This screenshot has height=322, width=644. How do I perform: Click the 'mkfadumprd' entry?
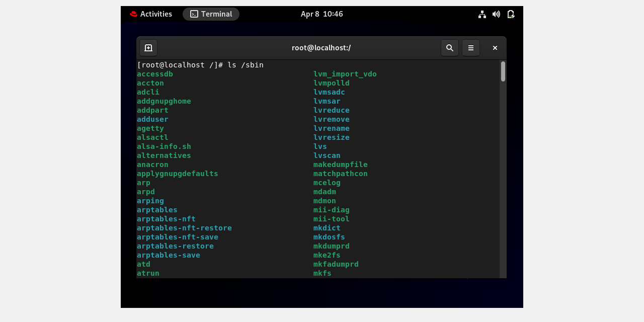tap(336, 264)
